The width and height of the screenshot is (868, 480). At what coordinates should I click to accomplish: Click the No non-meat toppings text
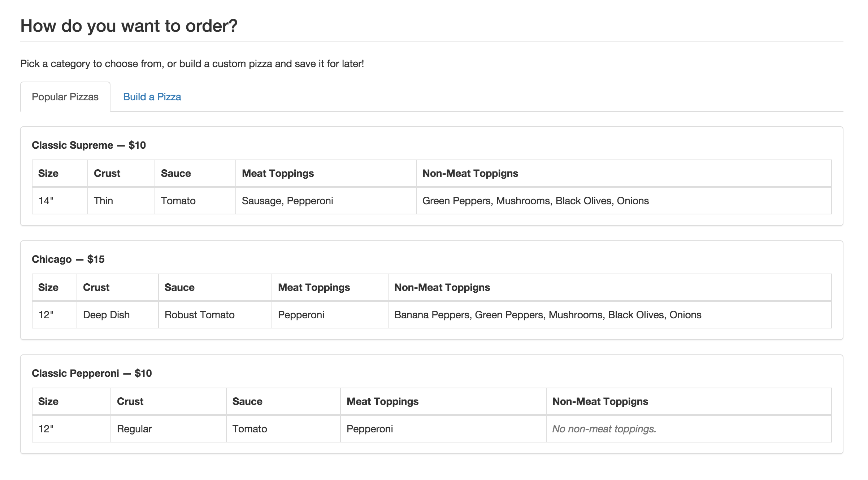[604, 429]
